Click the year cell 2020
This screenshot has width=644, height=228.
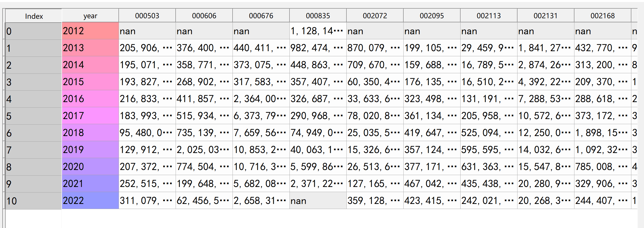pyautogui.click(x=90, y=167)
